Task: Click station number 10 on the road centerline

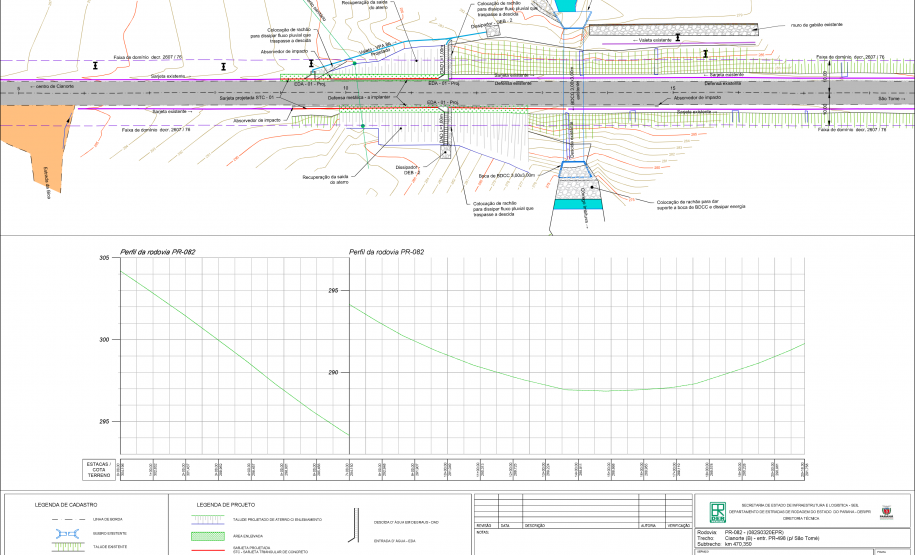Action: pos(346,88)
